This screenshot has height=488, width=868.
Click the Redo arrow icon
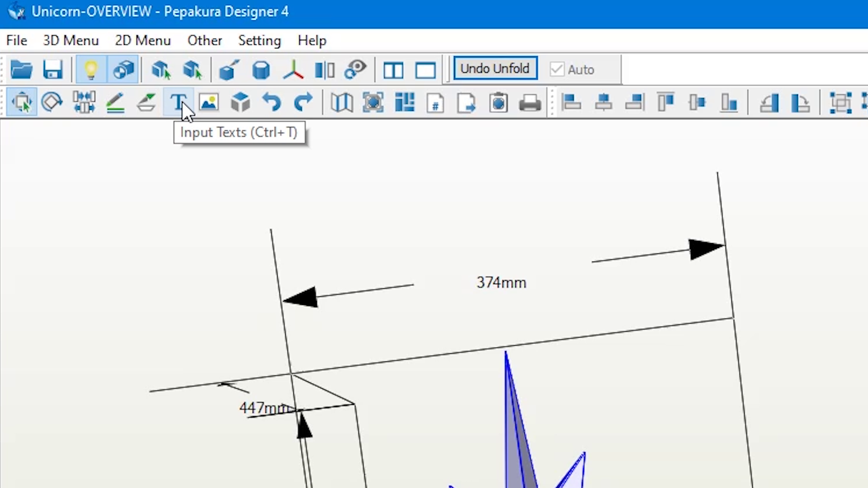pyautogui.click(x=303, y=103)
